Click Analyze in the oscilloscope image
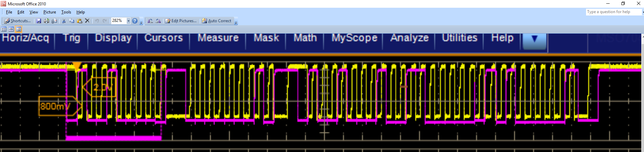644x152 pixels. [409, 38]
